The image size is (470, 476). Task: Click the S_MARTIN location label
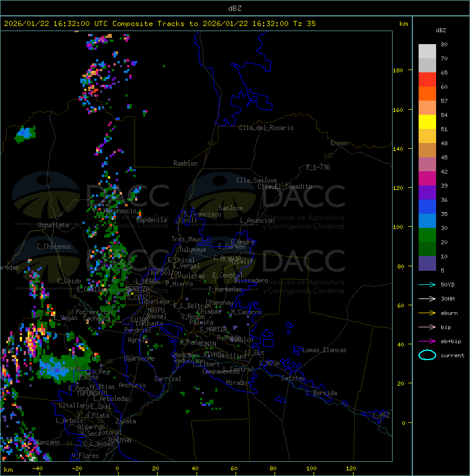pos(213,330)
